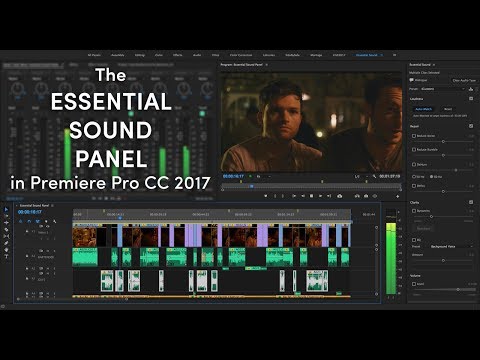480x360 pixels.
Task: Open the Essential Sound panel menu
Action: point(434,65)
